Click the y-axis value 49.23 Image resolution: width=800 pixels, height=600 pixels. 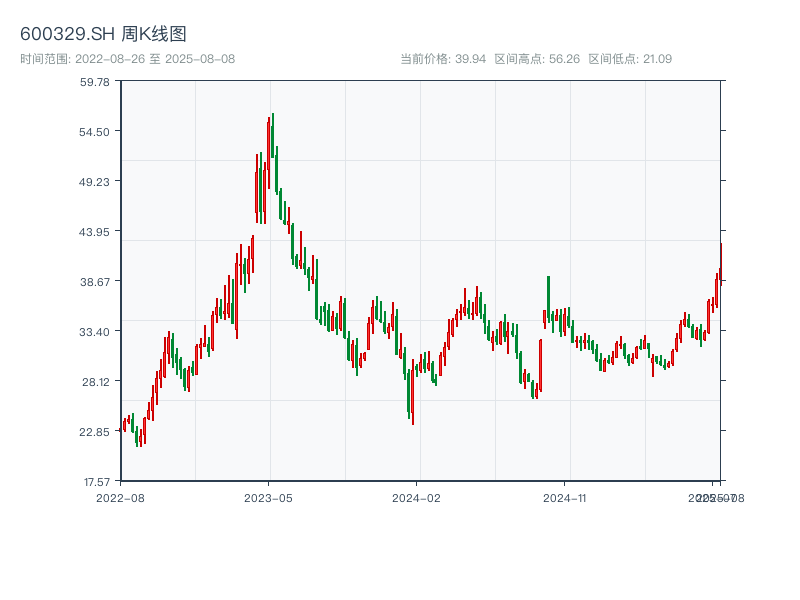(x=94, y=182)
